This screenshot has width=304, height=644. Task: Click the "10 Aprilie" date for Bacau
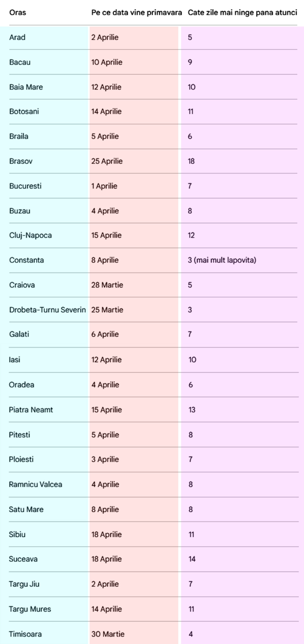(x=107, y=62)
